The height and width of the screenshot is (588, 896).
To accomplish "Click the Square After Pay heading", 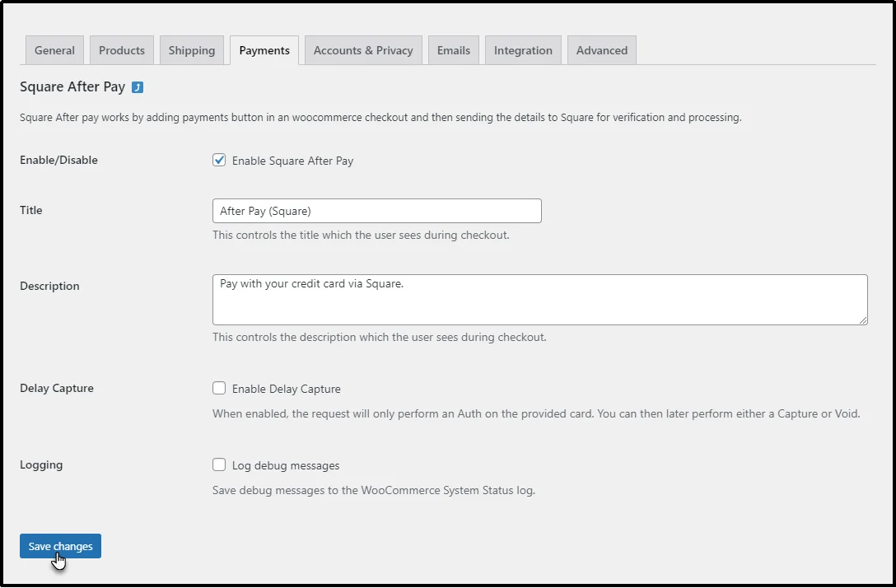I will point(72,86).
